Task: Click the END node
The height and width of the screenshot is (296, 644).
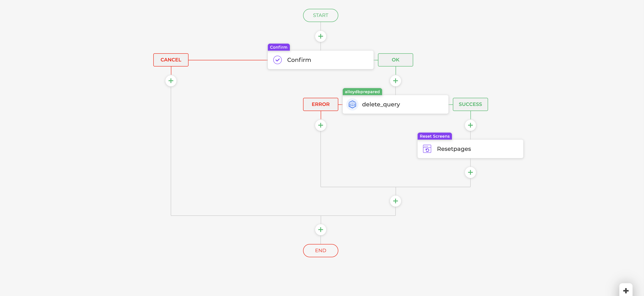Action: coord(320,250)
